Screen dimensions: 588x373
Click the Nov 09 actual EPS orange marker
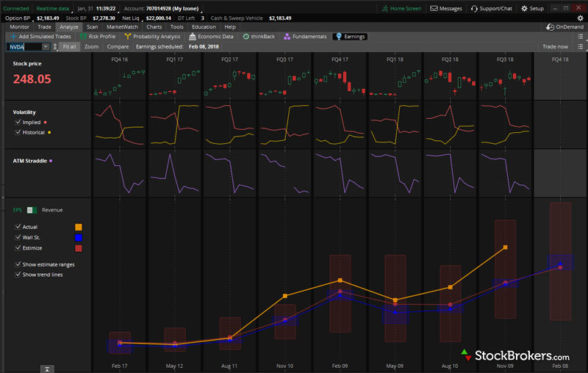click(x=505, y=247)
